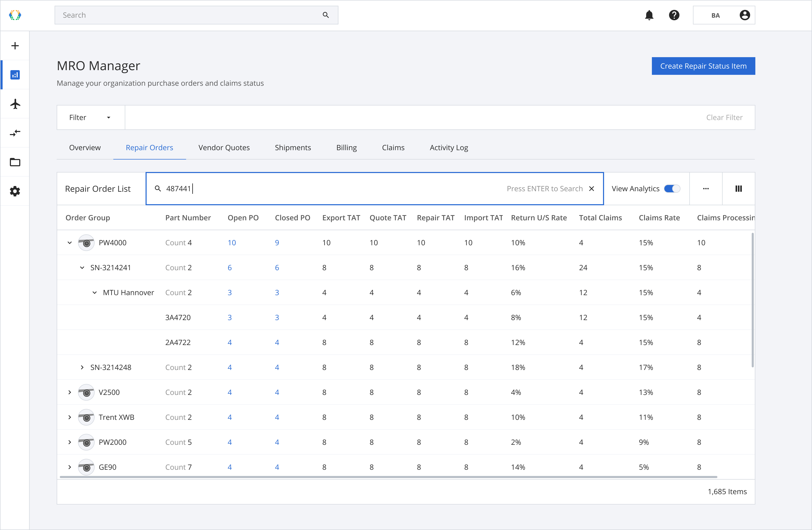
Task: Focus the top global Search field
Action: point(196,15)
